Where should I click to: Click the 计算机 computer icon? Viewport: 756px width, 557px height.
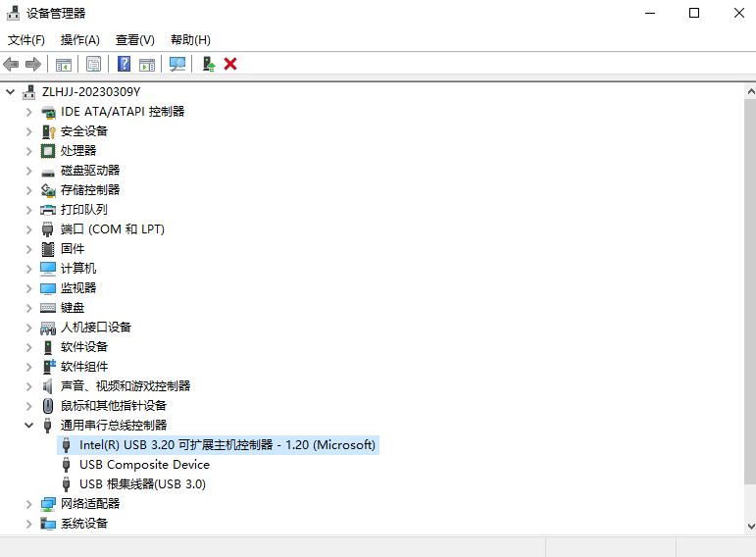tap(48, 269)
